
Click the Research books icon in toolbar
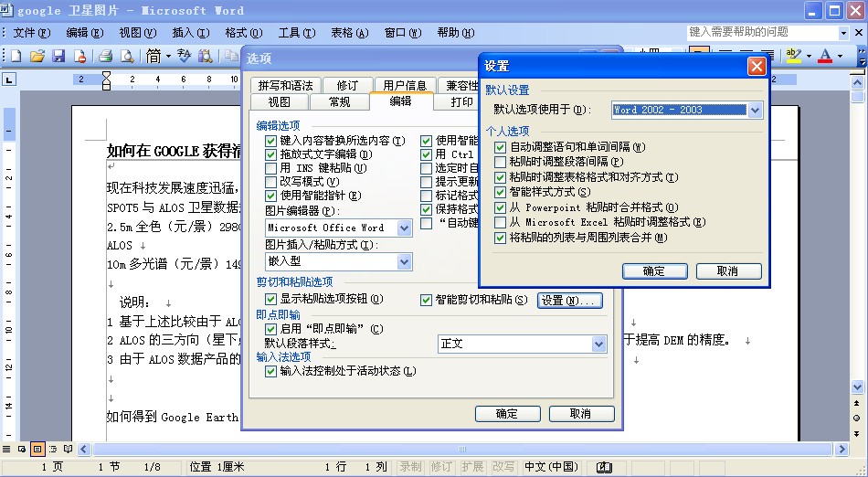(x=206, y=56)
